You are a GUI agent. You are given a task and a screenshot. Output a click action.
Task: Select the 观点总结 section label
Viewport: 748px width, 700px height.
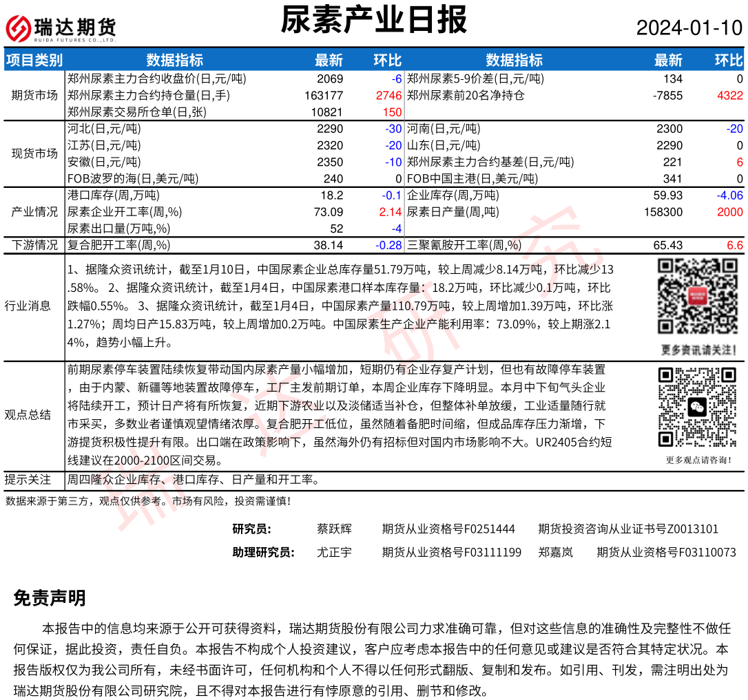(28, 414)
